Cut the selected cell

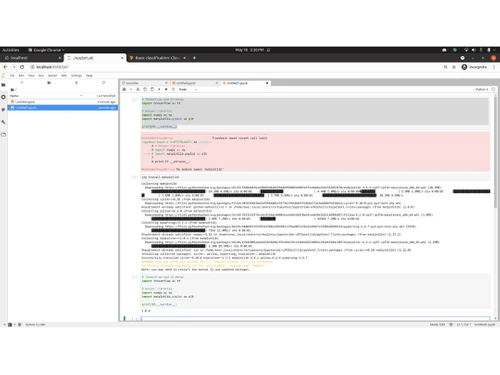[138, 89]
